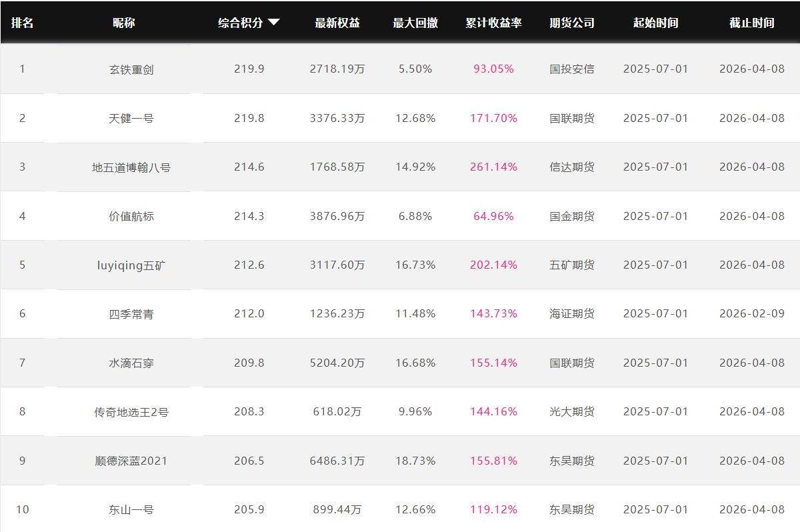Open trader 玄铁重剑 profile link
The height and width of the screenshot is (532, 800).
pyautogui.click(x=131, y=69)
